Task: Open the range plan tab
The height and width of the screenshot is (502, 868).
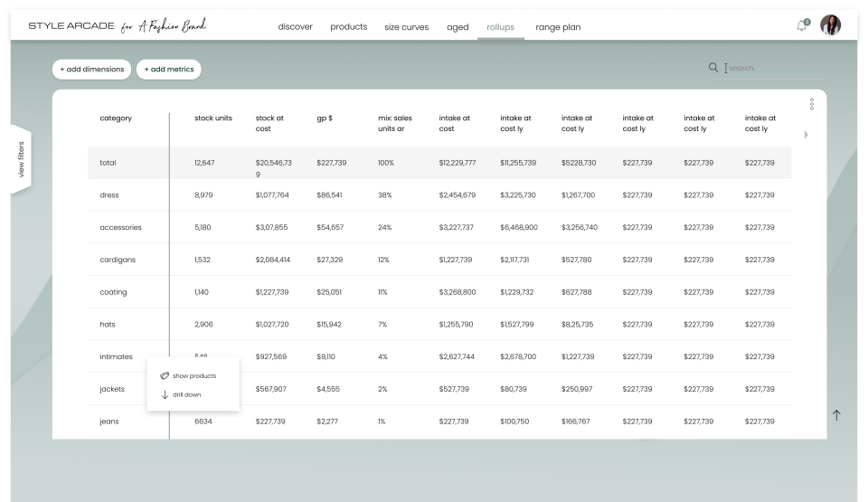Action: click(x=558, y=27)
